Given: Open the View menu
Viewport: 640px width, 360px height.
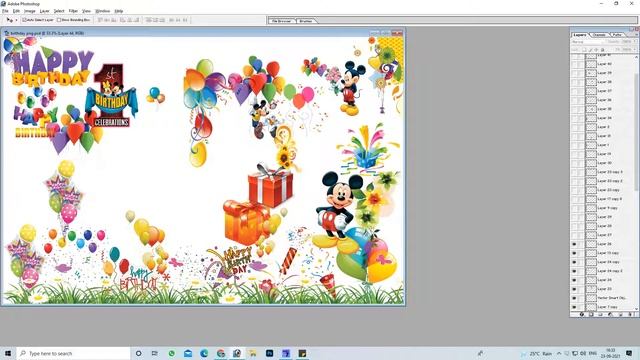Looking at the screenshot, I should coord(87,11).
